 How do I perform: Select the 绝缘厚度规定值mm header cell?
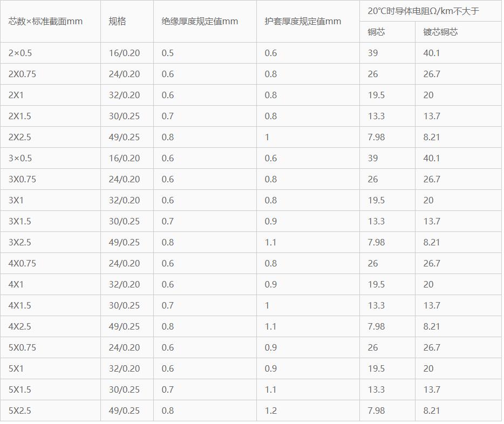point(200,22)
